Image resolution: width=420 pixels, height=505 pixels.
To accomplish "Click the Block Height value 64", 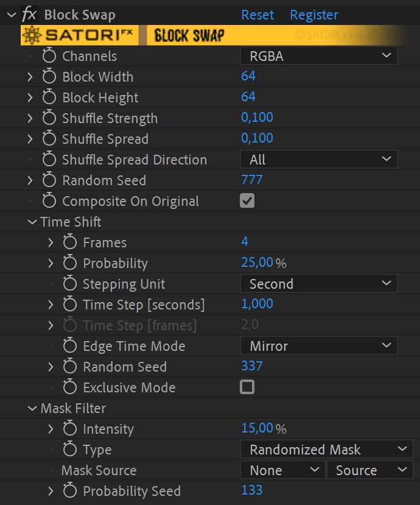I will pos(248,97).
